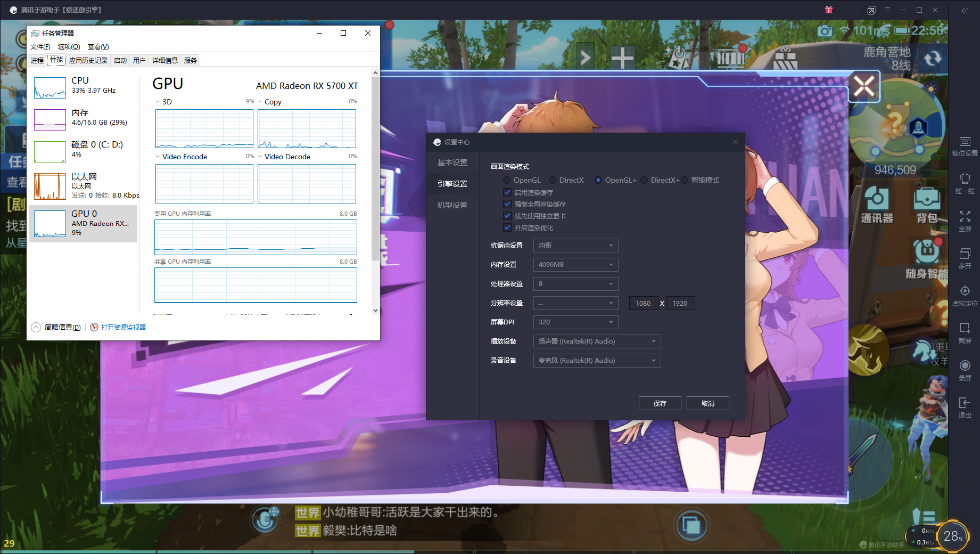Viewport: 980px width, 554px height.
Task: Collapse the emulator sidebar with double-chevron icon
Action: (x=965, y=11)
